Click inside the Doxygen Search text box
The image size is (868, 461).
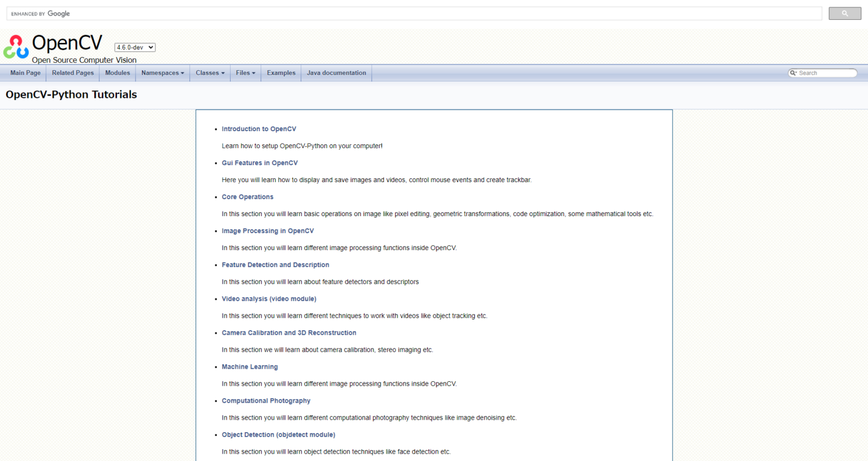(825, 73)
